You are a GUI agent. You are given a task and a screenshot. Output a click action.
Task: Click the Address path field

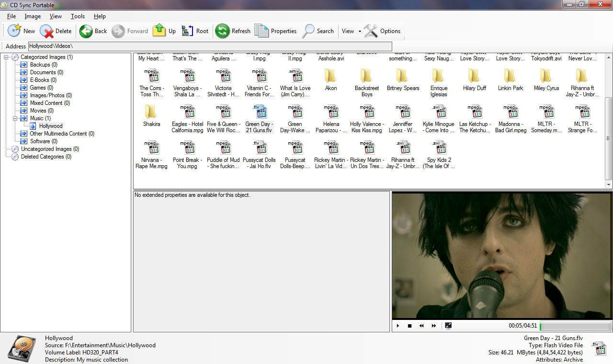pyautogui.click(x=210, y=46)
